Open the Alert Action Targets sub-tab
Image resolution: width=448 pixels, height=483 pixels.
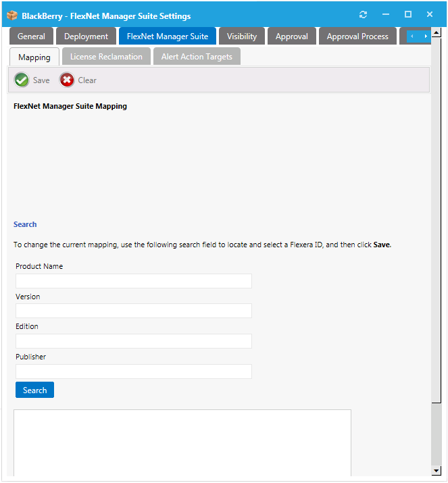197,57
